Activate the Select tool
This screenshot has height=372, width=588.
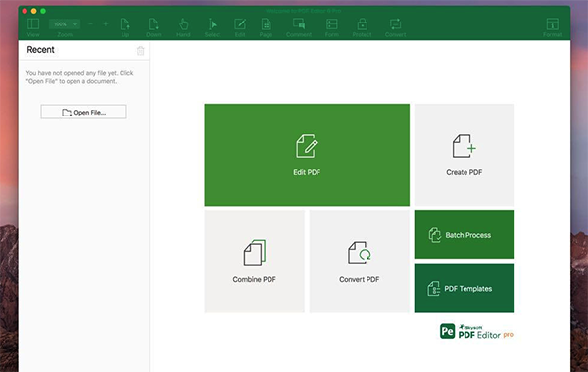[213, 27]
